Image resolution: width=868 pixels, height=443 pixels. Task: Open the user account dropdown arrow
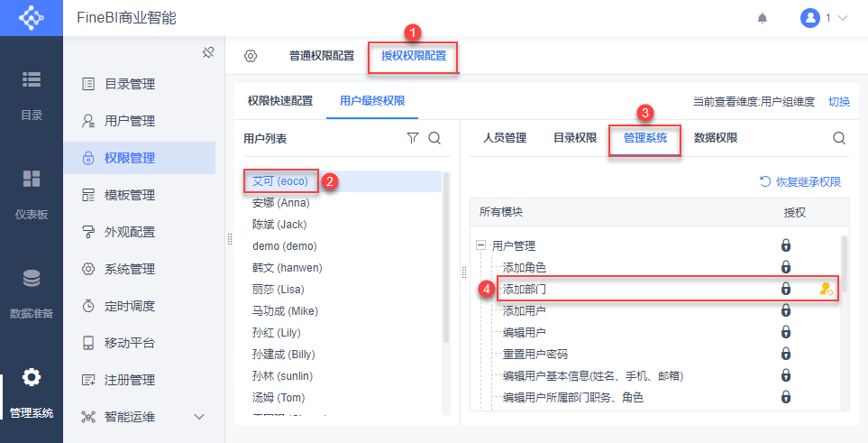(843, 18)
